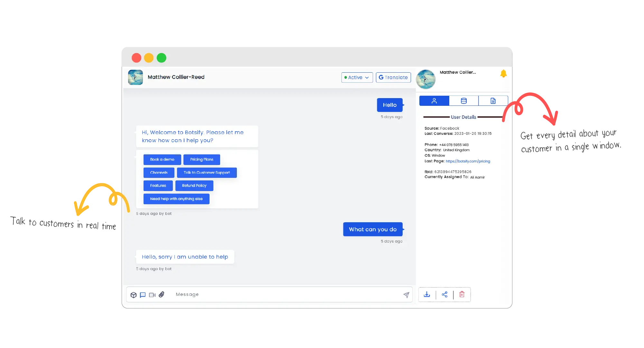Click the red close window button
The height and width of the screenshot is (348, 644).
[x=136, y=58]
